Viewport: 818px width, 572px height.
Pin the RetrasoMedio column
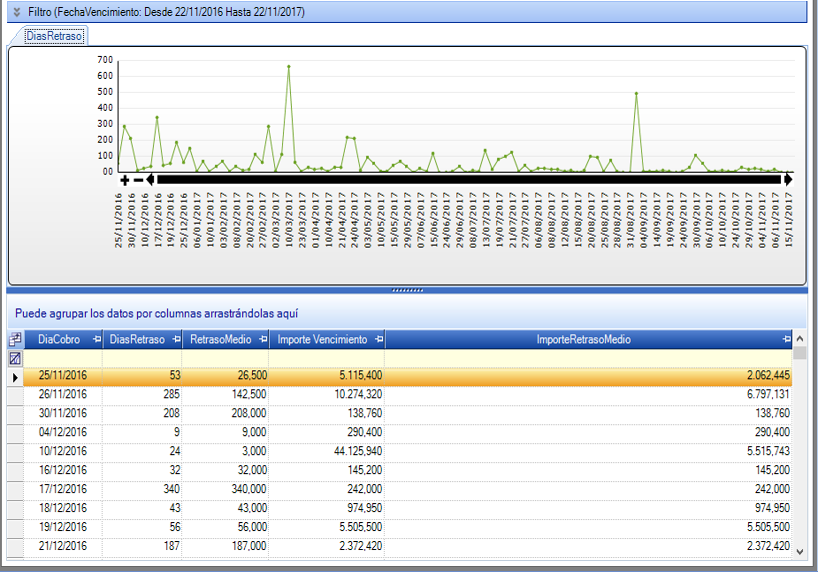[263, 340]
